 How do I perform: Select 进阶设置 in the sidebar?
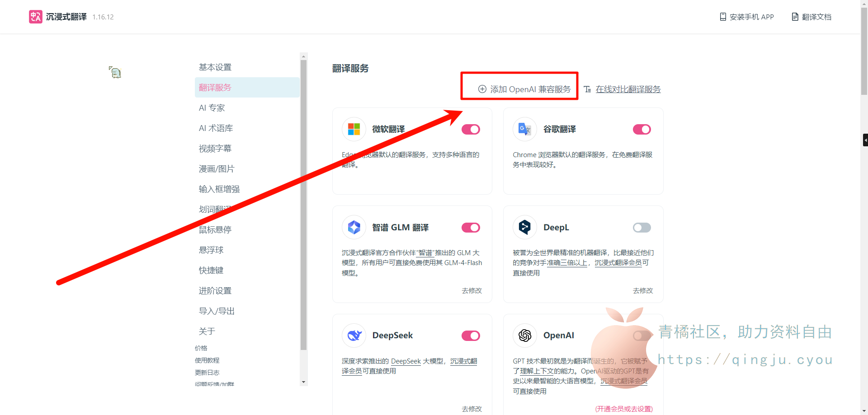coord(247,291)
